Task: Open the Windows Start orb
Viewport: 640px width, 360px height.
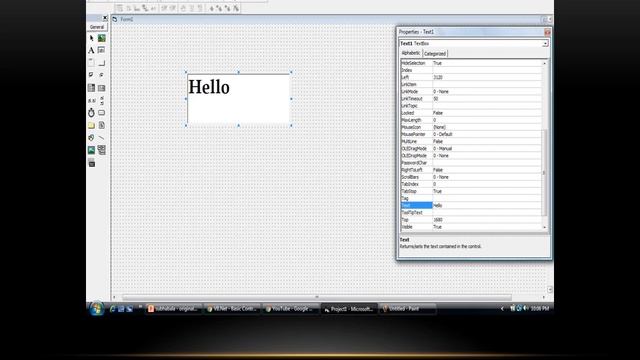Action: pyautogui.click(x=97, y=309)
